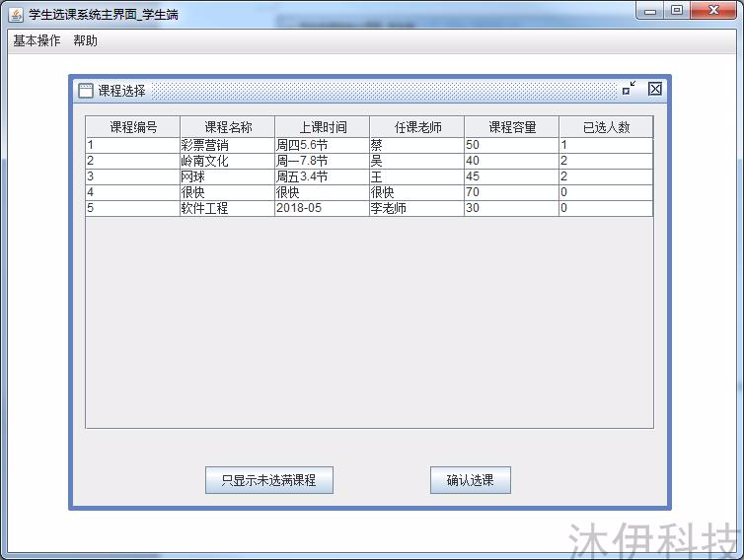Click the capacity cell 40
The height and width of the screenshot is (560, 744).
[511, 161]
